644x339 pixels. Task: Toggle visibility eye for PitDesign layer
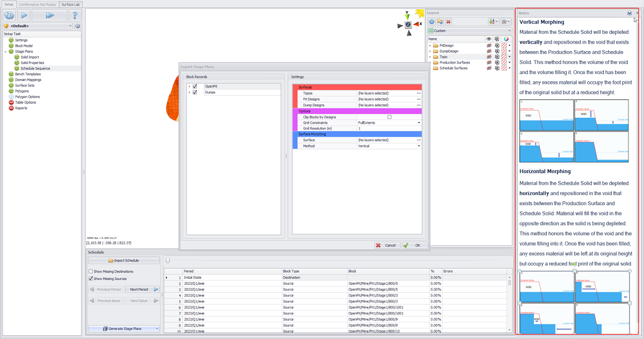489,46
